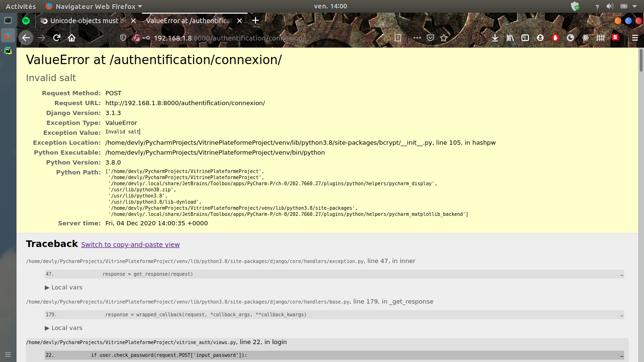The height and width of the screenshot is (362, 644).
Task: Click the shield tracking-protection icon
Action: pos(123,38)
